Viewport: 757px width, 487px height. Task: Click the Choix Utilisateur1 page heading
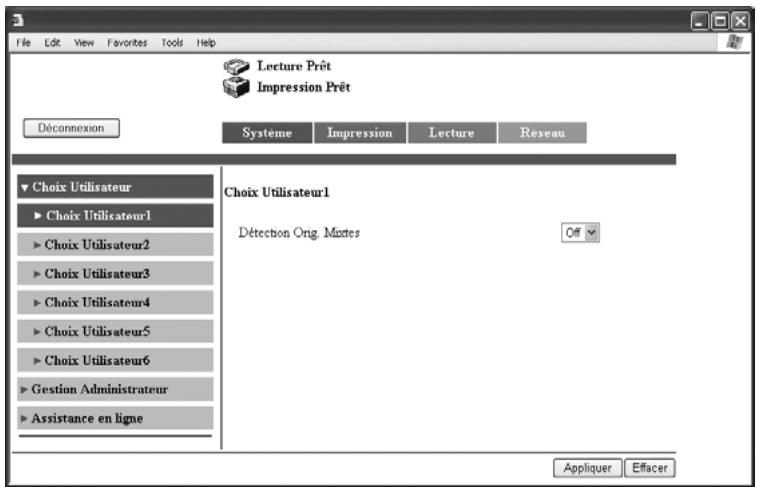(x=277, y=192)
